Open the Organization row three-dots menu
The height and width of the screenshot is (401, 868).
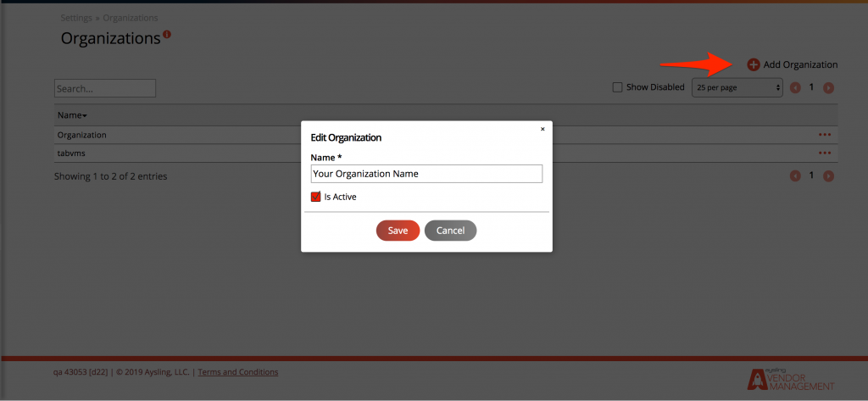824,135
